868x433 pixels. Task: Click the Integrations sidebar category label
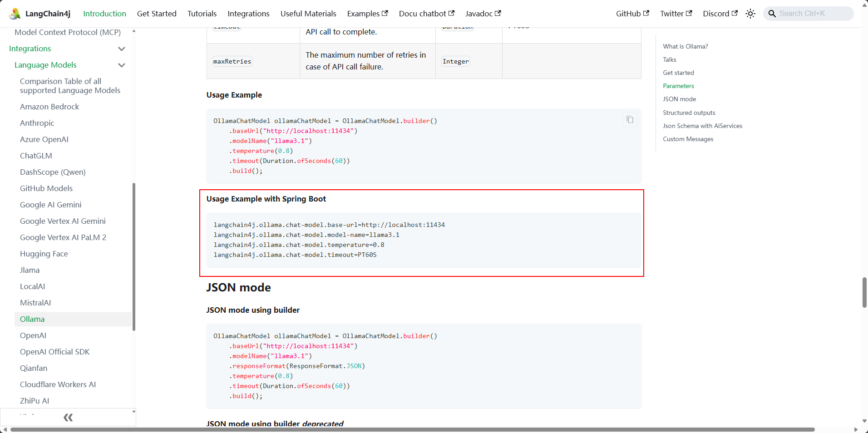tap(30, 49)
